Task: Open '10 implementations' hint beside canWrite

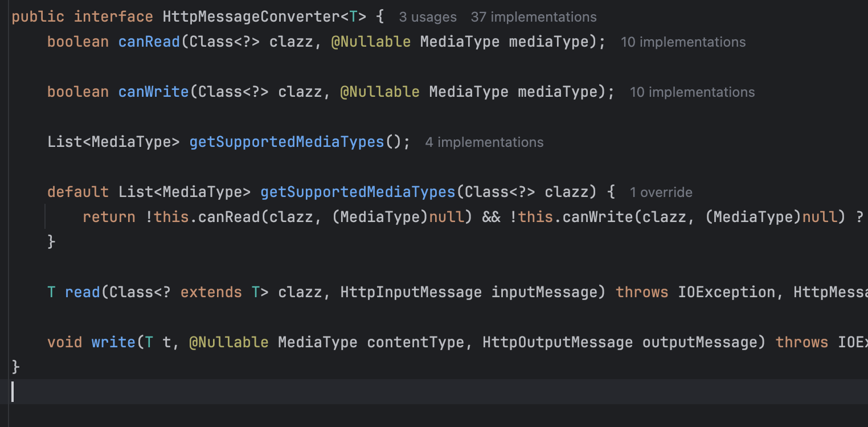Action: [692, 92]
